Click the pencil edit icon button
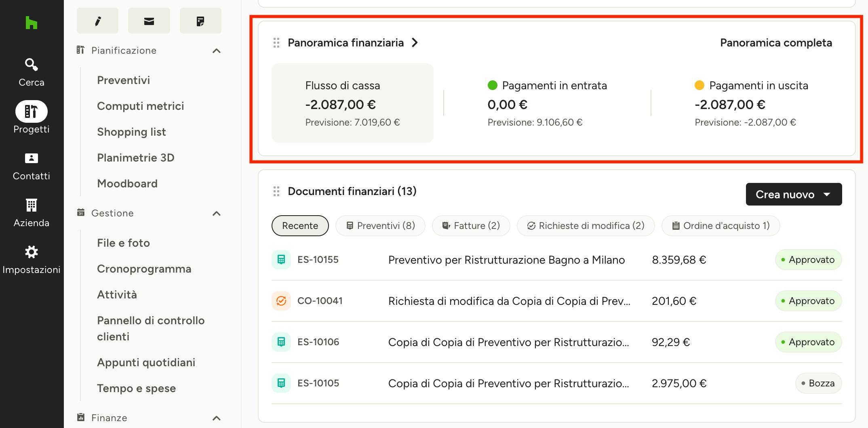868x428 pixels. pos(97,21)
